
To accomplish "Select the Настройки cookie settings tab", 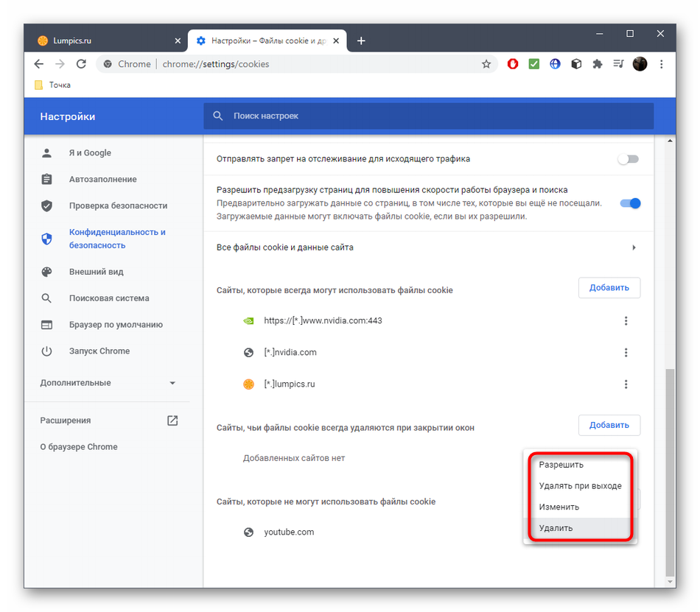I will pos(268,41).
